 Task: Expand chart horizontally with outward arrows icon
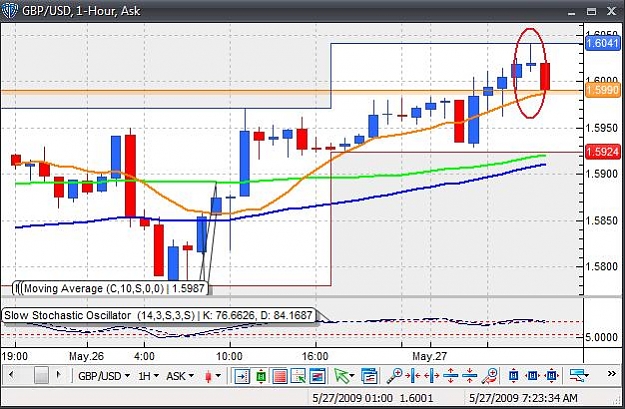pyautogui.click(x=432, y=376)
